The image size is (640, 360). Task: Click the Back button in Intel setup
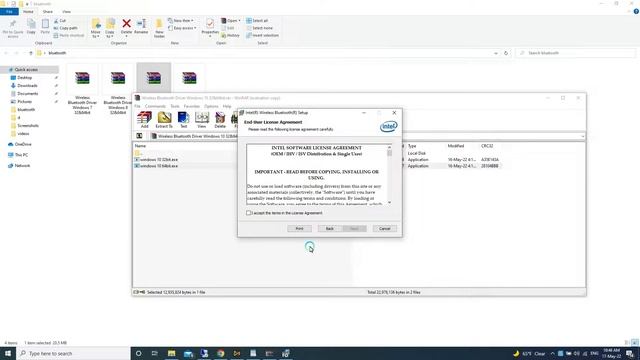point(330,229)
